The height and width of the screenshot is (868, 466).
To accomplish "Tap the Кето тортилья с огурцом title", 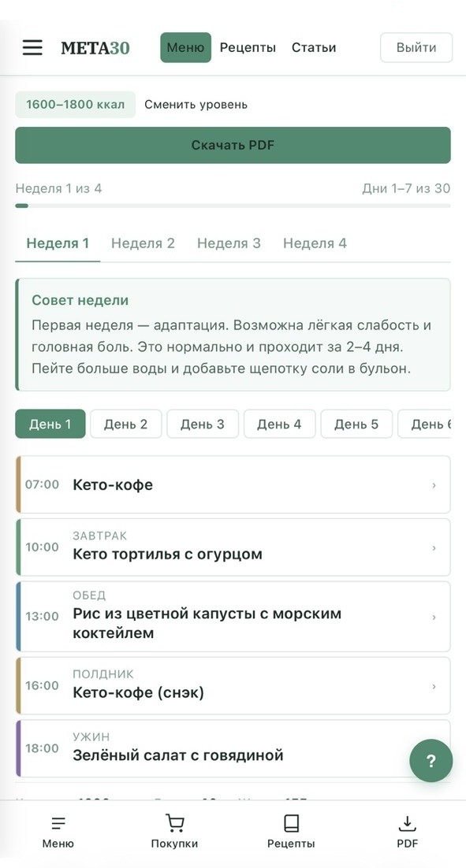I will pyautogui.click(x=167, y=555).
